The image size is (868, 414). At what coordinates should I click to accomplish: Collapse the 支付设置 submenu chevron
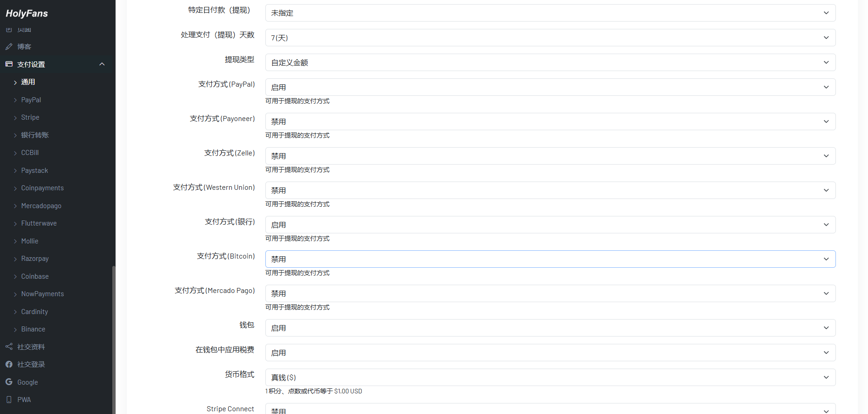pos(102,64)
